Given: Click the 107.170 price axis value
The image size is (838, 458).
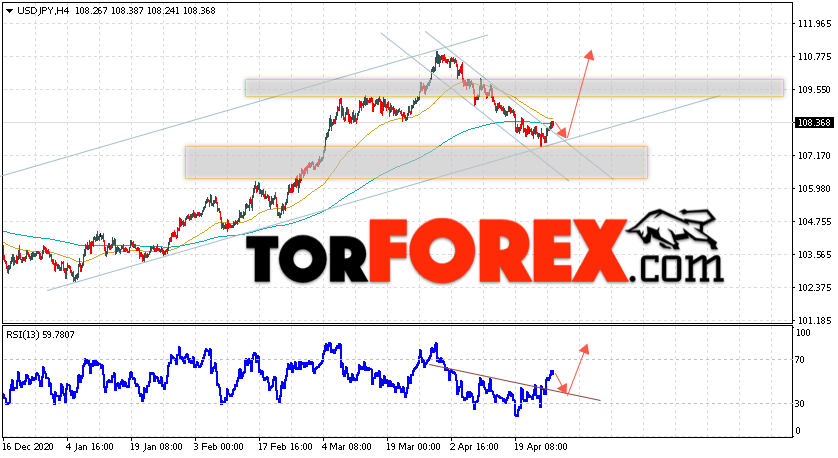Looking at the screenshot, I should click(x=814, y=156).
